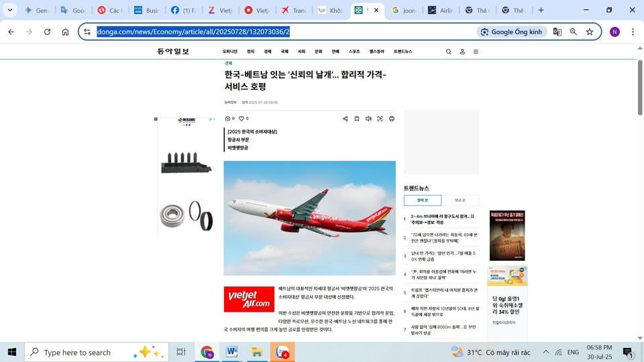Bookmark this page with the star icon

pyautogui.click(x=590, y=32)
